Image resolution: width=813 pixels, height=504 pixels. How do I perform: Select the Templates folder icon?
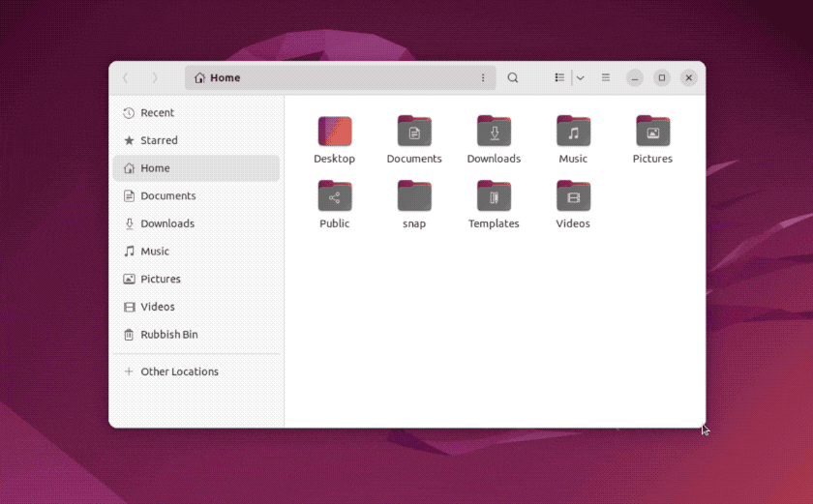[x=494, y=195]
